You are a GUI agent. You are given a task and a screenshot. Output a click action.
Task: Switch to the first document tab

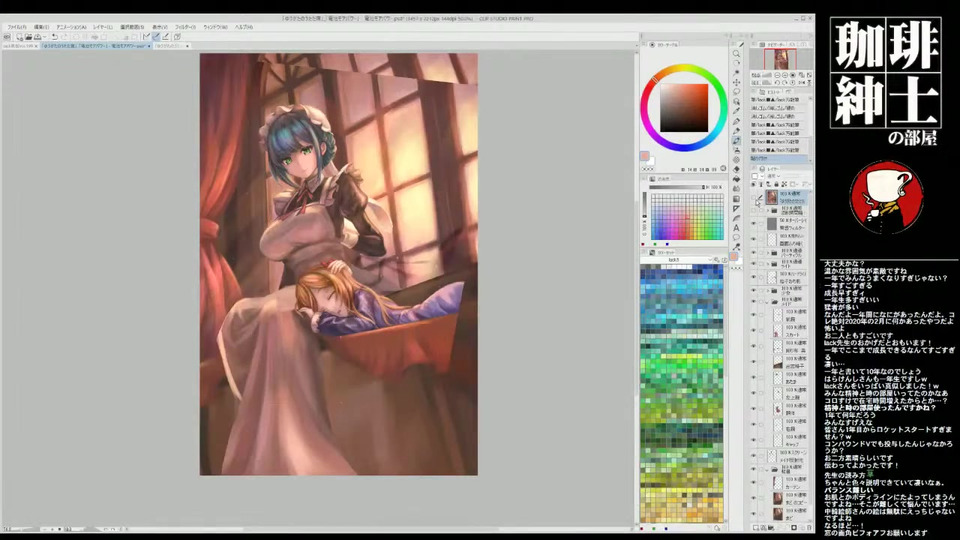[x=18, y=46]
